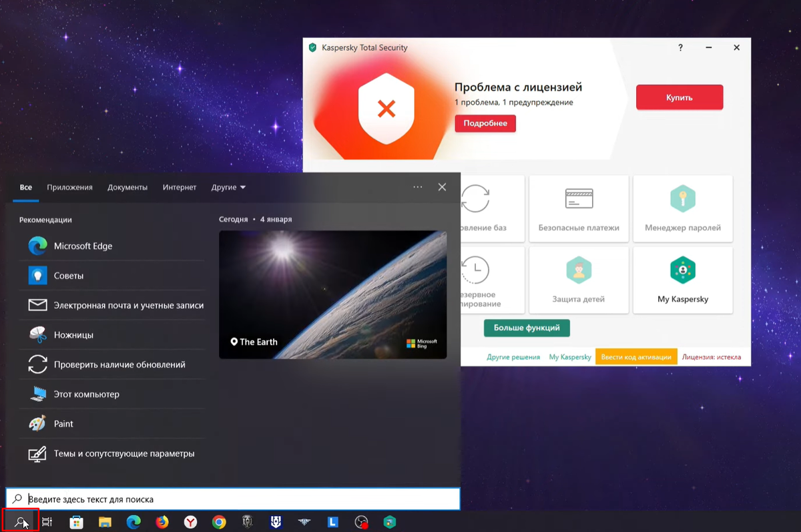Open Microsoft Edge from recommendations
Image resolution: width=801 pixels, height=532 pixels.
(111, 246)
